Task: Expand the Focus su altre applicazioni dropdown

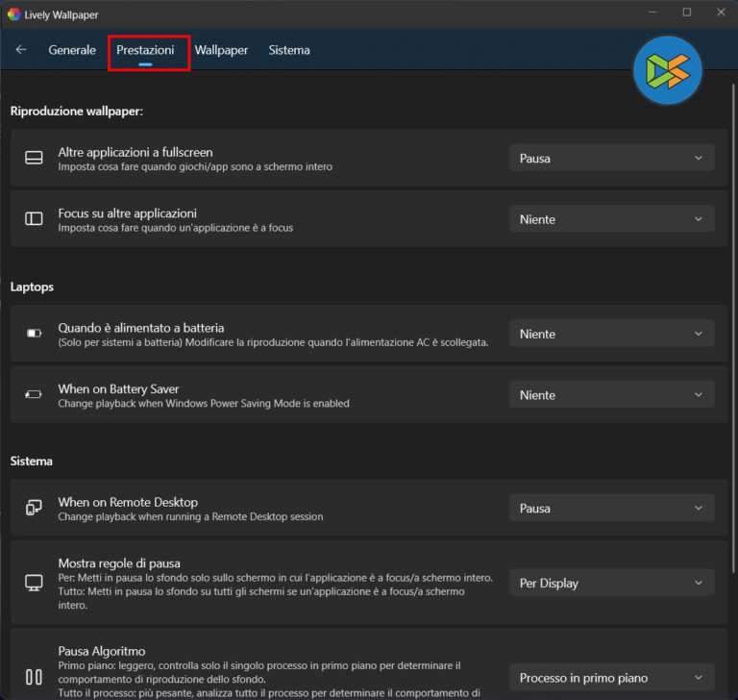Action: point(611,219)
